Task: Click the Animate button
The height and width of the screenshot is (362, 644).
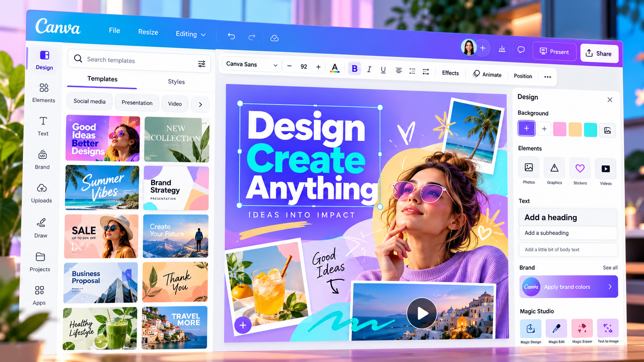Action: coord(487,74)
